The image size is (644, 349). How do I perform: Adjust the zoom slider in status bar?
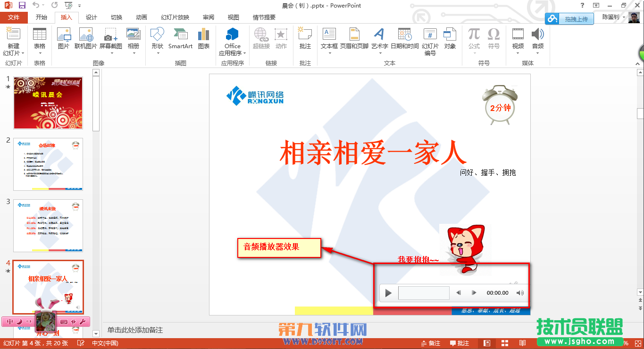click(590, 342)
